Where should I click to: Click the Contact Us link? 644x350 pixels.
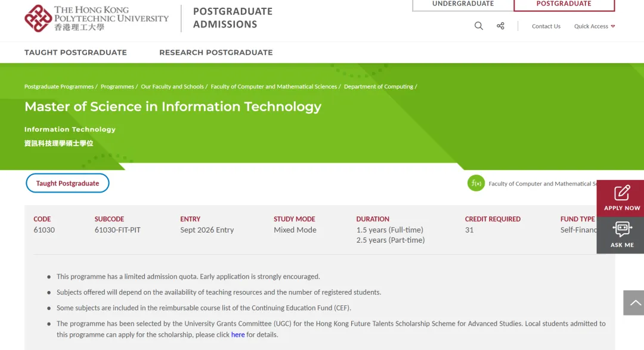(x=546, y=26)
